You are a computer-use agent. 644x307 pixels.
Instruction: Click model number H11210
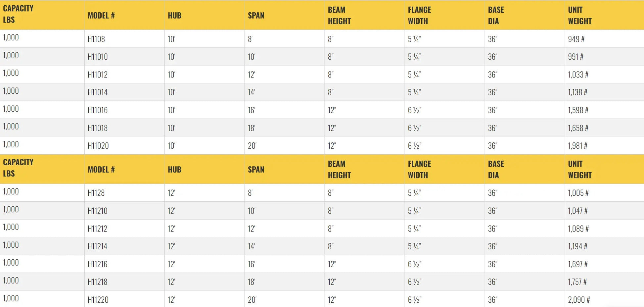tap(98, 211)
